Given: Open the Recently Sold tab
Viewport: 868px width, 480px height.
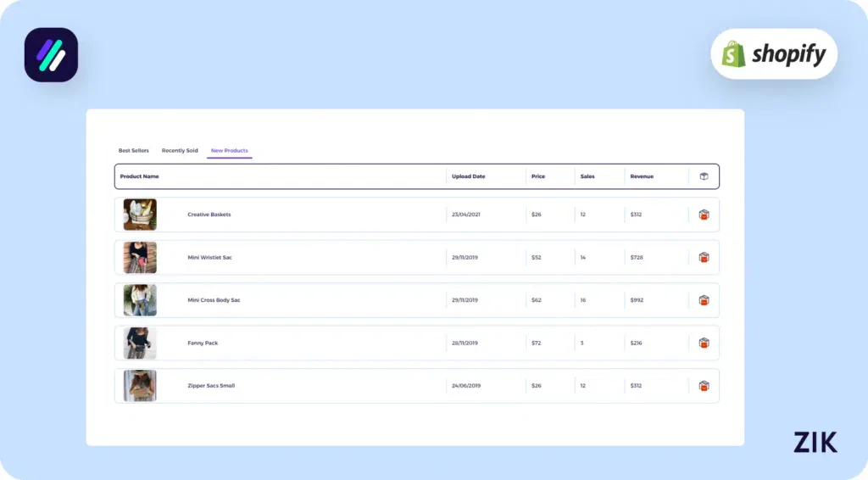Looking at the screenshot, I should [180, 151].
